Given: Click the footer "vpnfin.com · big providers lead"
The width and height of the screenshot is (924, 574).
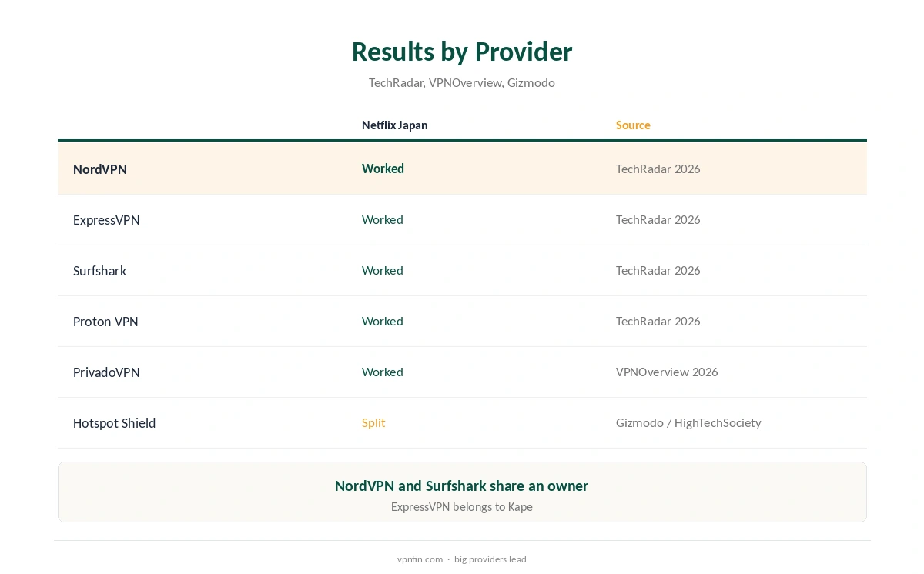Looking at the screenshot, I should tap(462, 559).
